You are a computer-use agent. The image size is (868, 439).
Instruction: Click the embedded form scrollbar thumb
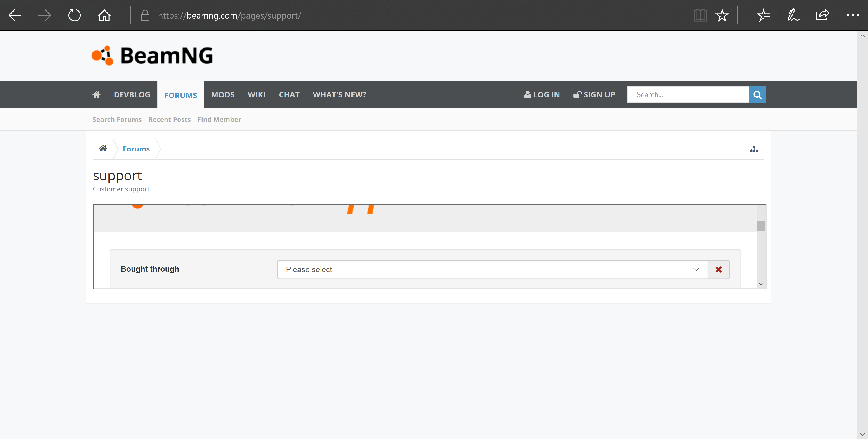coord(760,226)
